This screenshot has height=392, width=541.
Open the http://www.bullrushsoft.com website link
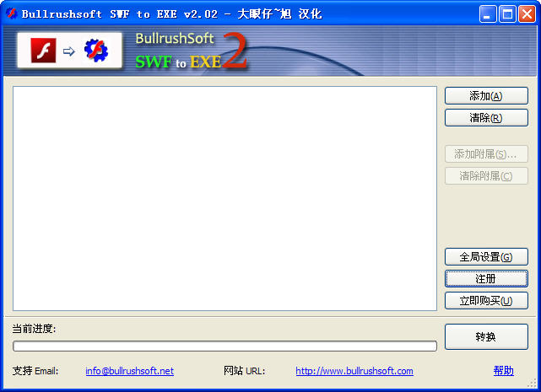(354, 371)
